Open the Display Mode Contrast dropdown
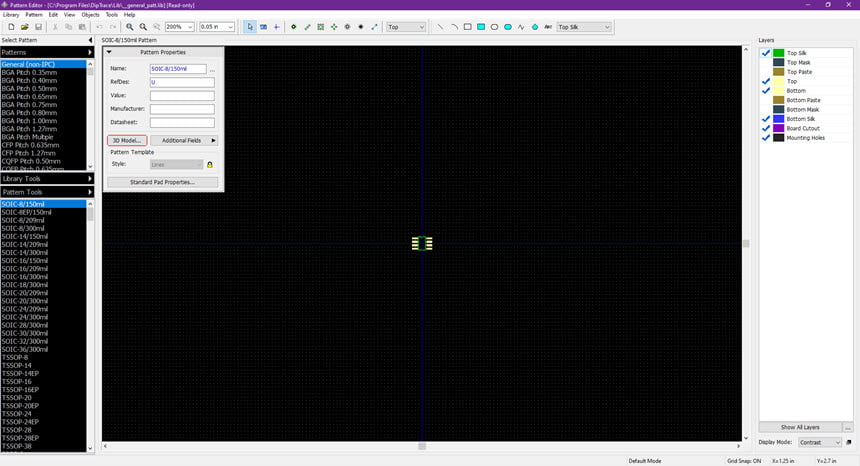Screen dimensions: 860x466 pyautogui.click(x=837, y=442)
